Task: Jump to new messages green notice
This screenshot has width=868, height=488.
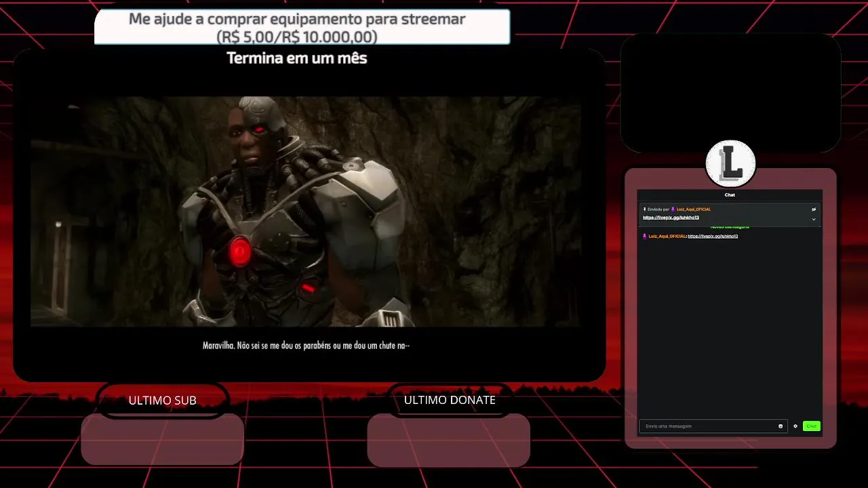Action: pyautogui.click(x=730, y=227)
